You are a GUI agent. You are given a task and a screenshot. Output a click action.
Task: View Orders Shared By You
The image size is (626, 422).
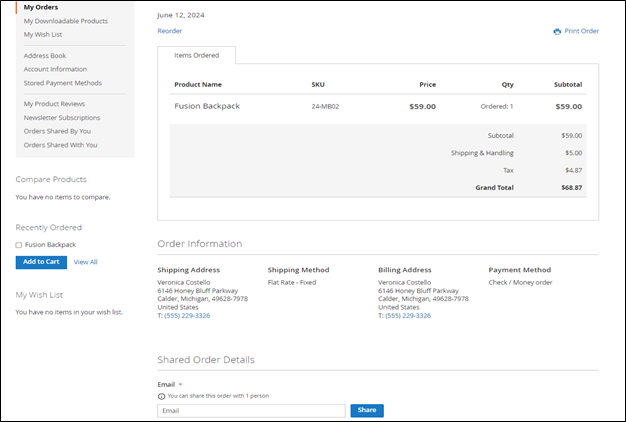point(57,131)
